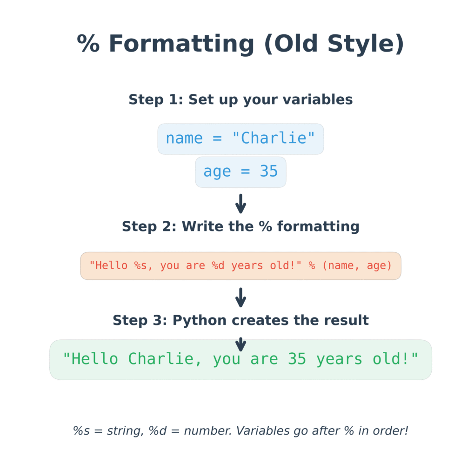Click the '% Formatting (Old Style)' title
This screenshot has width=474, height=476.
[240, 44]
